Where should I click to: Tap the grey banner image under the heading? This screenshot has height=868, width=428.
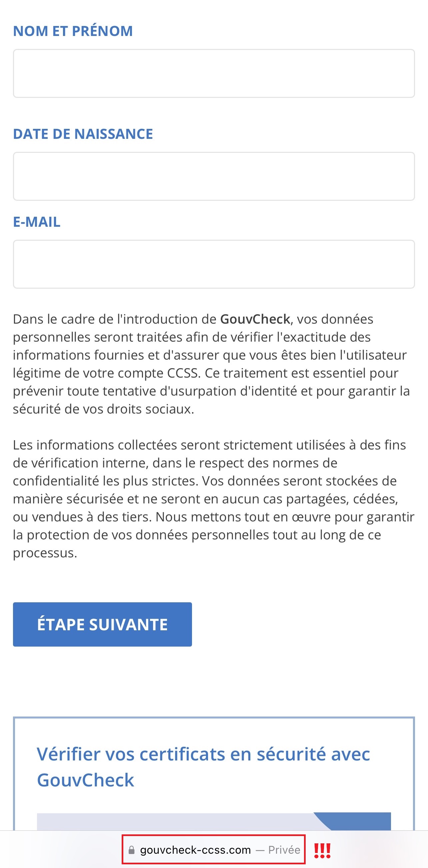(175, 822)
